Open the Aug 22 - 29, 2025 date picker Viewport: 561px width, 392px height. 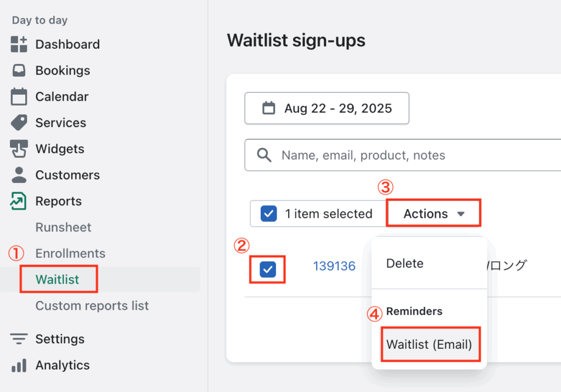pos(327,108)
